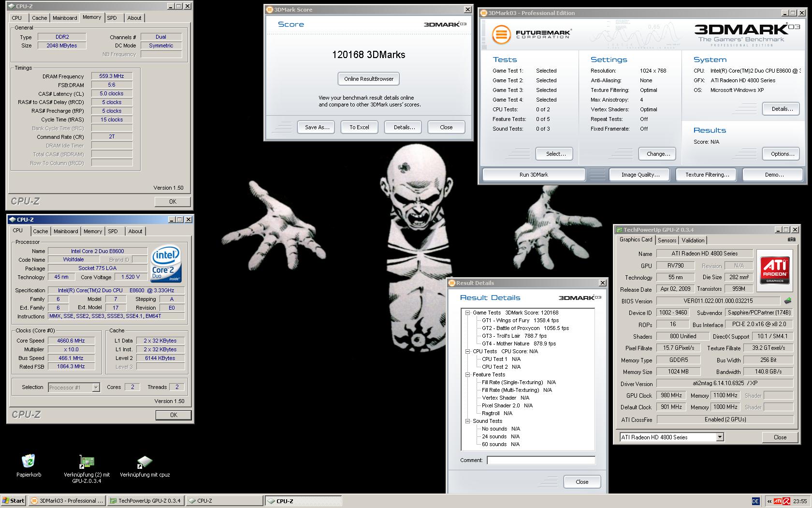The image size is (812, 508).
Task: Switch to Sensors tab in GPU-Z
Action: click(x=667, y=240)
